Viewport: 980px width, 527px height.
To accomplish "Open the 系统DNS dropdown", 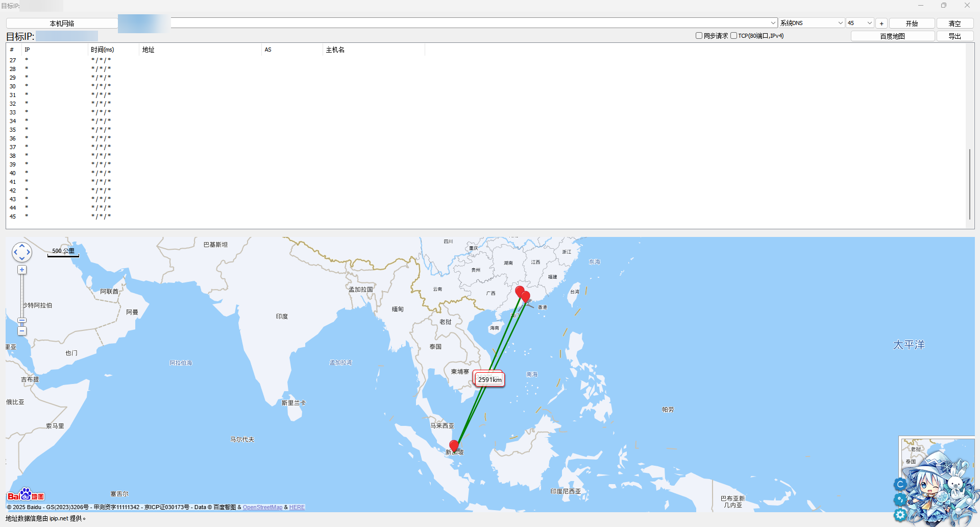I will coord(840,23).
